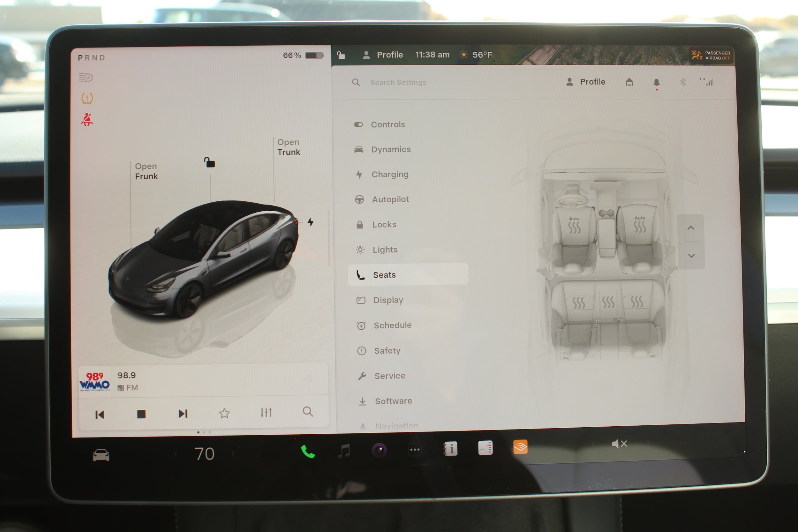798x532 pixels.
Task: Toggle front passenger seat heater
Action: point(640,226)
